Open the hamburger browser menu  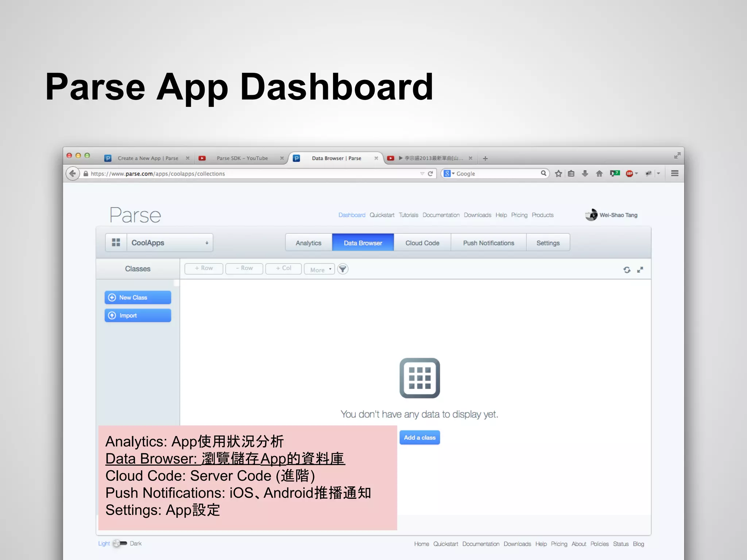[674, 174]
